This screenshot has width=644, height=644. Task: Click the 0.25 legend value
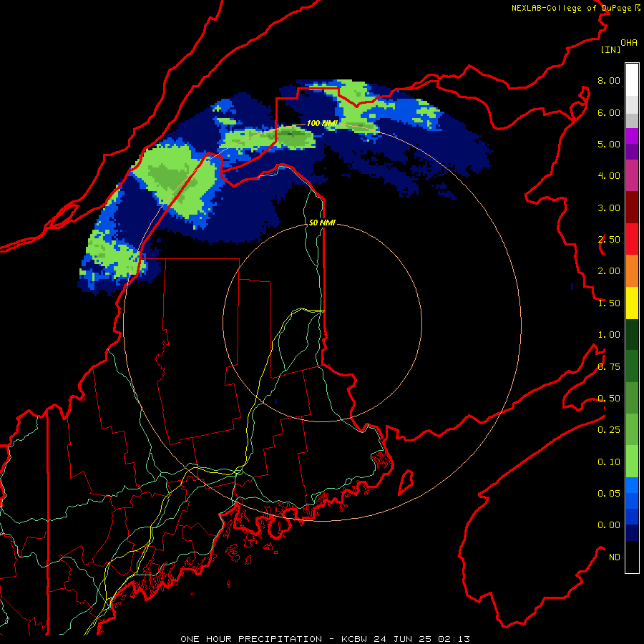pyautogui.click(x=609, y=430)
